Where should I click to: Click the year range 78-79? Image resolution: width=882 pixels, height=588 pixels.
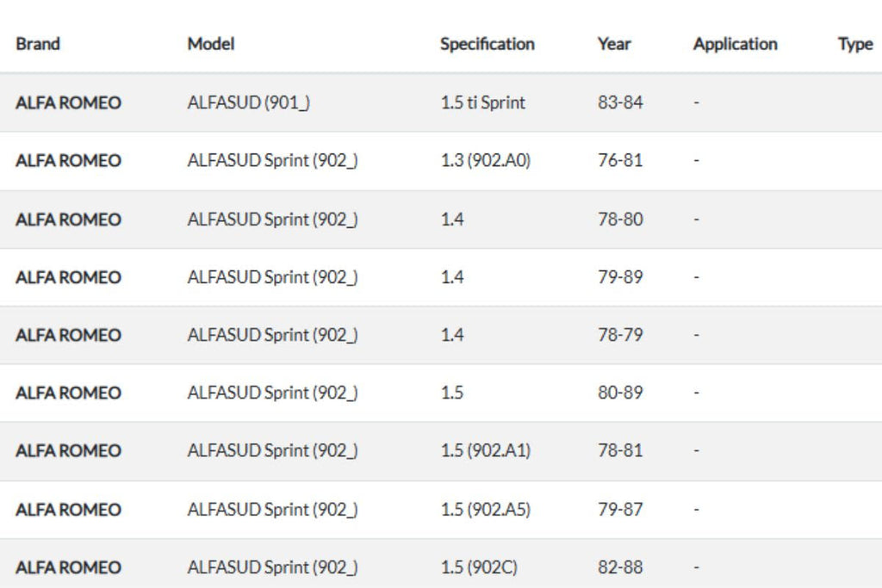click(x=620, y=335)
